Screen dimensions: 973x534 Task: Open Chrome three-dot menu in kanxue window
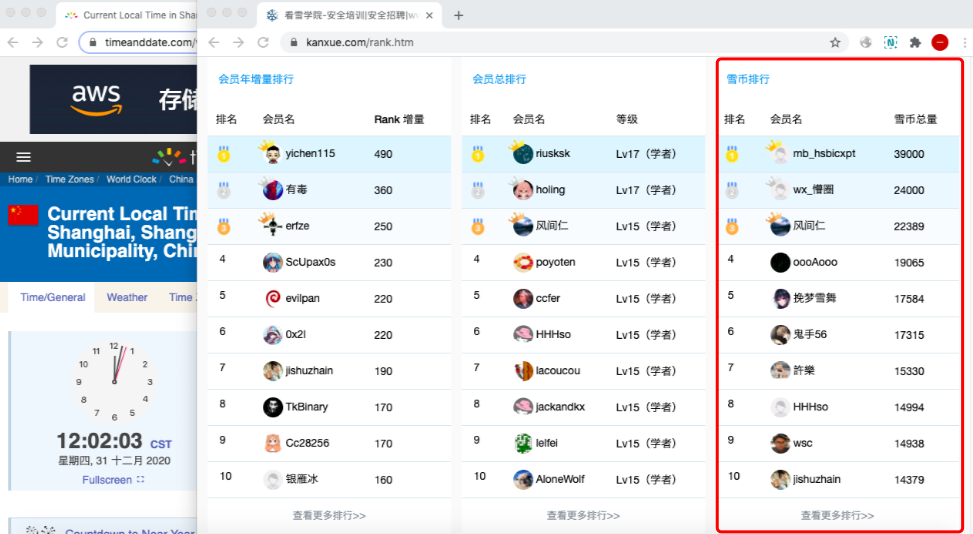(x=964, y=42)
